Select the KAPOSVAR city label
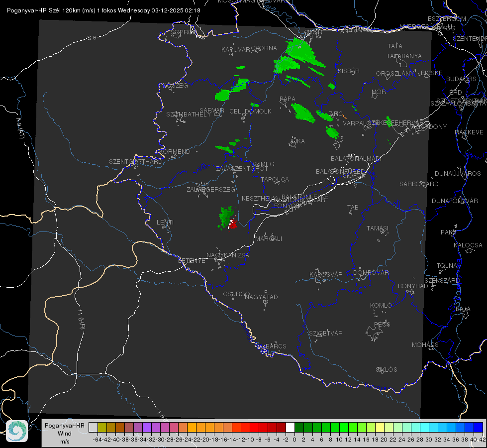Viewport: 487px width, 448px height. tap(326, 274)
